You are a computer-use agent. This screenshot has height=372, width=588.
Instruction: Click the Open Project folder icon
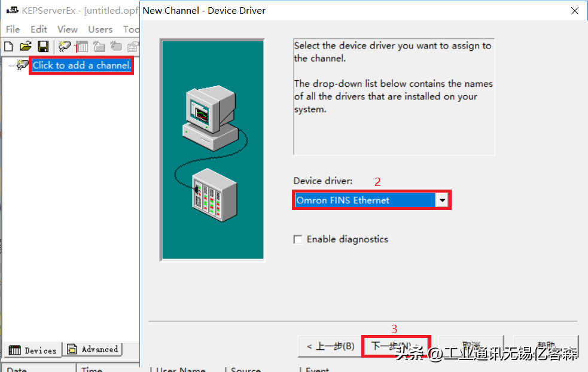[25, 46]
